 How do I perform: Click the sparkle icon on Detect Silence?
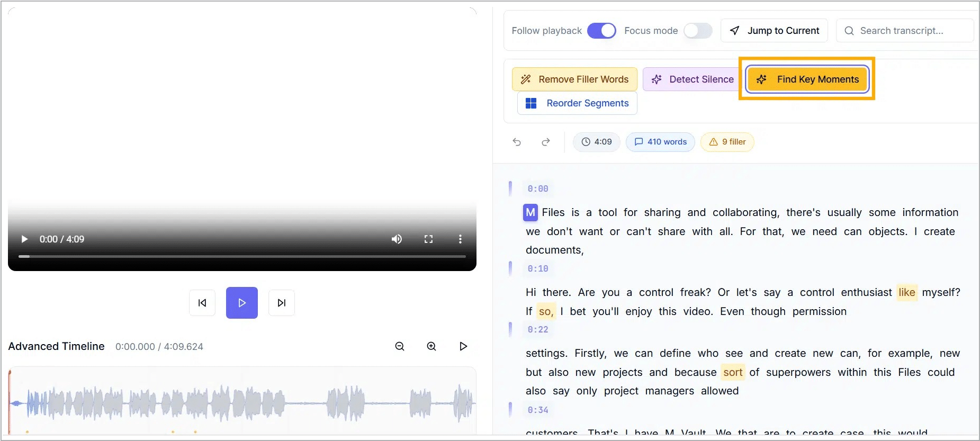click(x=657, y=79)
